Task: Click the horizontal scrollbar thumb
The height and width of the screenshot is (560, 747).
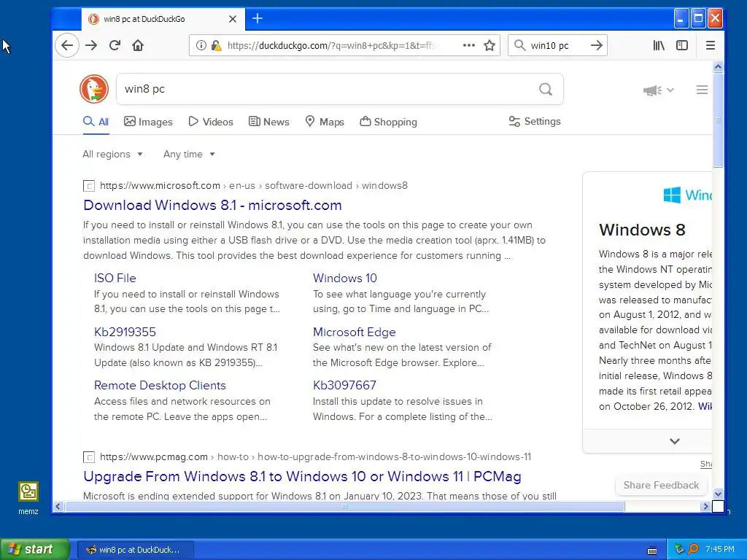Action: click(x=344, y=507)
